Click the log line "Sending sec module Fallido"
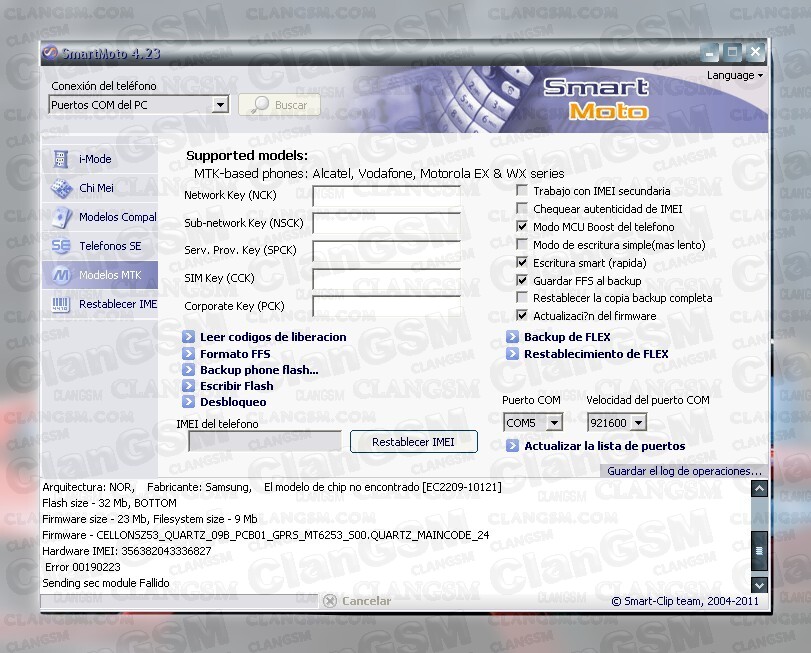This screenshot has height=653, width=811. point(106,583)
